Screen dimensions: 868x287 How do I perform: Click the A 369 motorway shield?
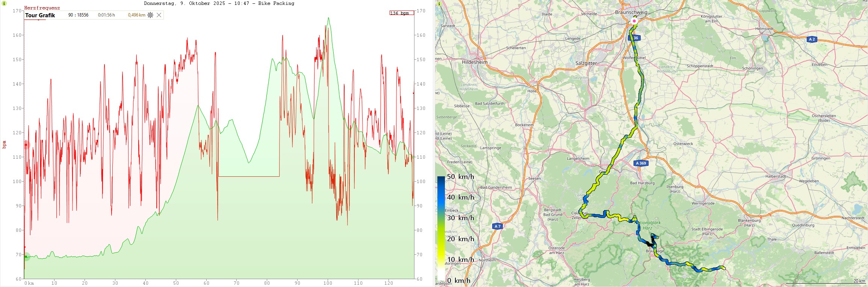click(x=641, y=163)
